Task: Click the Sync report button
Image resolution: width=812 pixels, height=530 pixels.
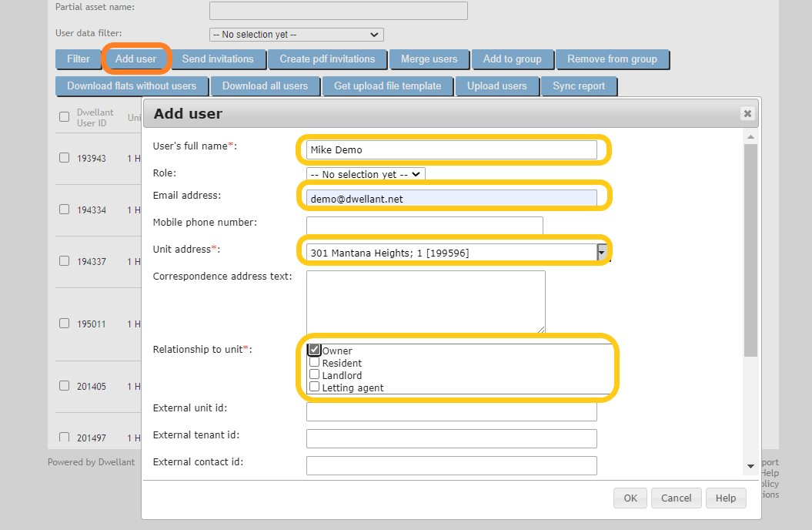Action: [579, 86]
